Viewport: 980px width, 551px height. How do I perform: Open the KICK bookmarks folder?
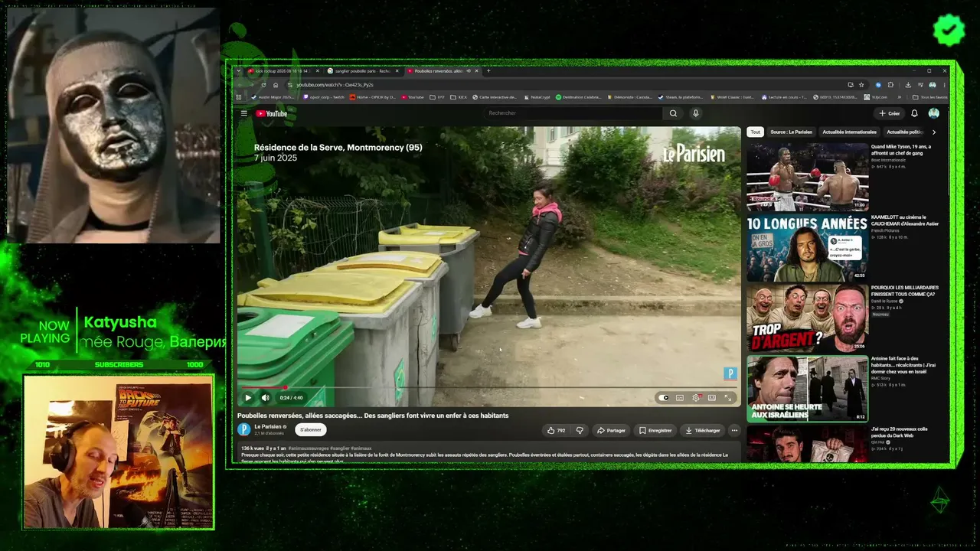[459, 97]
